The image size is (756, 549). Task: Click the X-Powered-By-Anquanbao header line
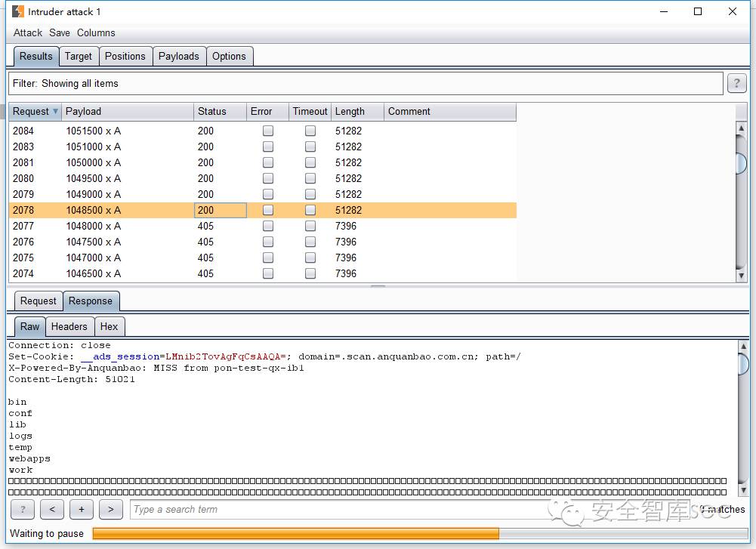coord(156,368)
